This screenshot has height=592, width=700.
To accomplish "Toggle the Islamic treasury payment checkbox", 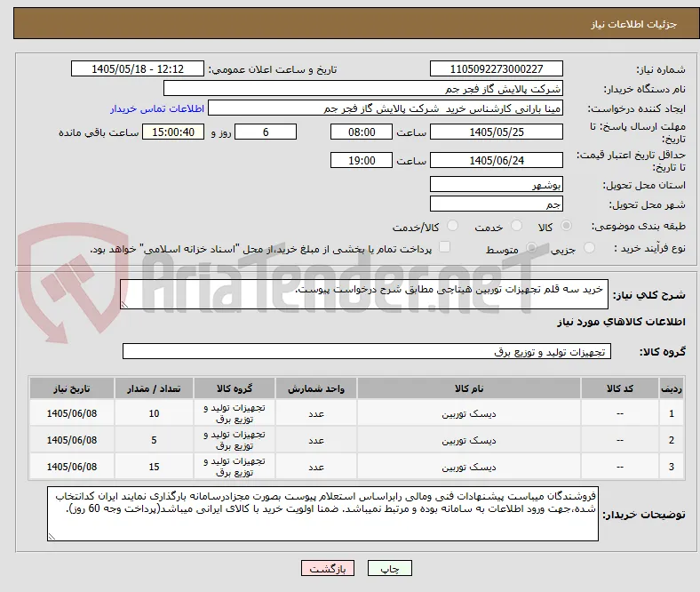I will [445, 247].
